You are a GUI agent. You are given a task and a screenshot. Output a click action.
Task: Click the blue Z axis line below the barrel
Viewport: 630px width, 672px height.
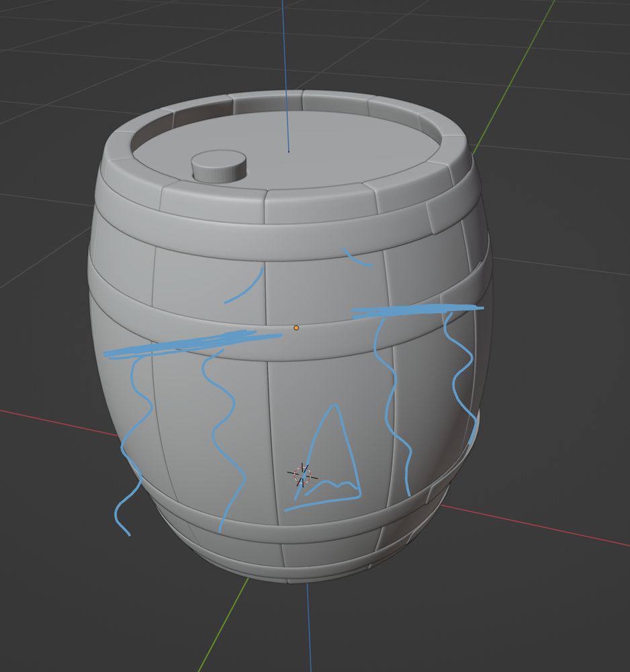[x=309, y=632]
